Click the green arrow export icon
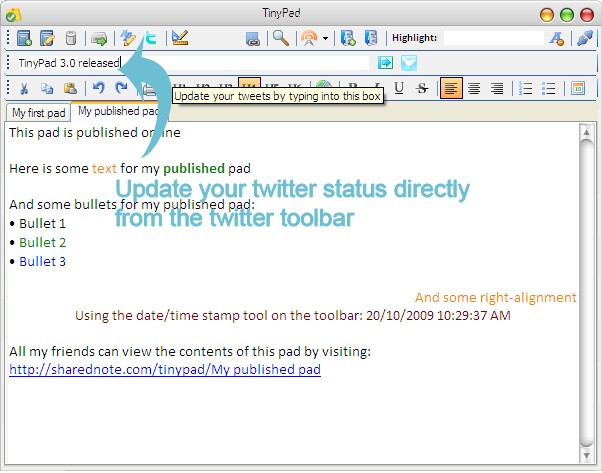 point(99,39)
